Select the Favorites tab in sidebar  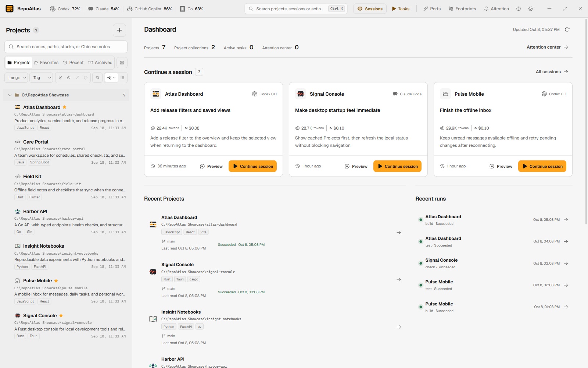click(46, 63)
